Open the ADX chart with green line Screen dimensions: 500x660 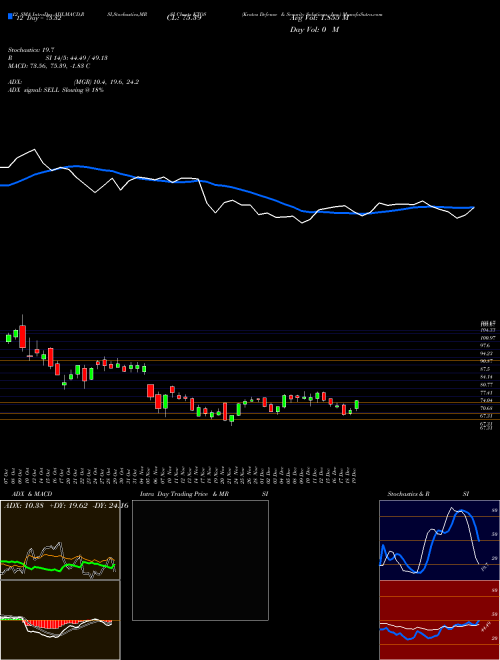coord(60,540)
